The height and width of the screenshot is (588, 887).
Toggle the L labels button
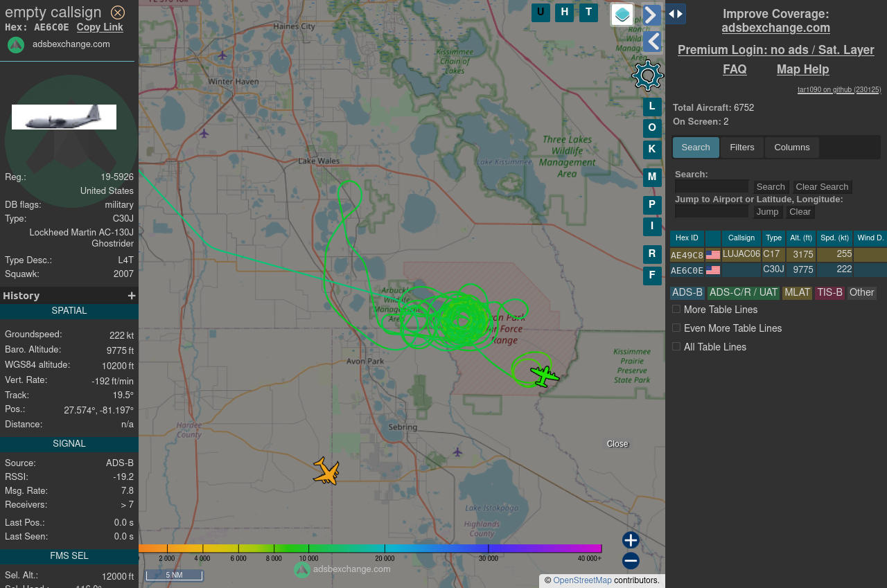pyautogui.click(x=652, y=107)
